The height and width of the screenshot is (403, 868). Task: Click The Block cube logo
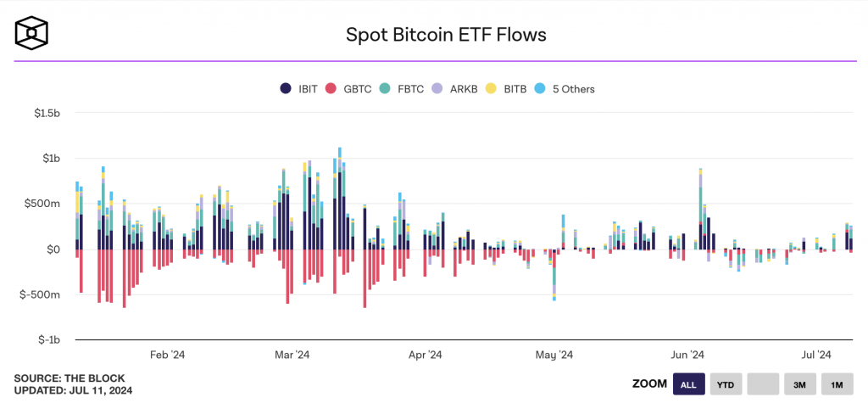tap(31, 32)
